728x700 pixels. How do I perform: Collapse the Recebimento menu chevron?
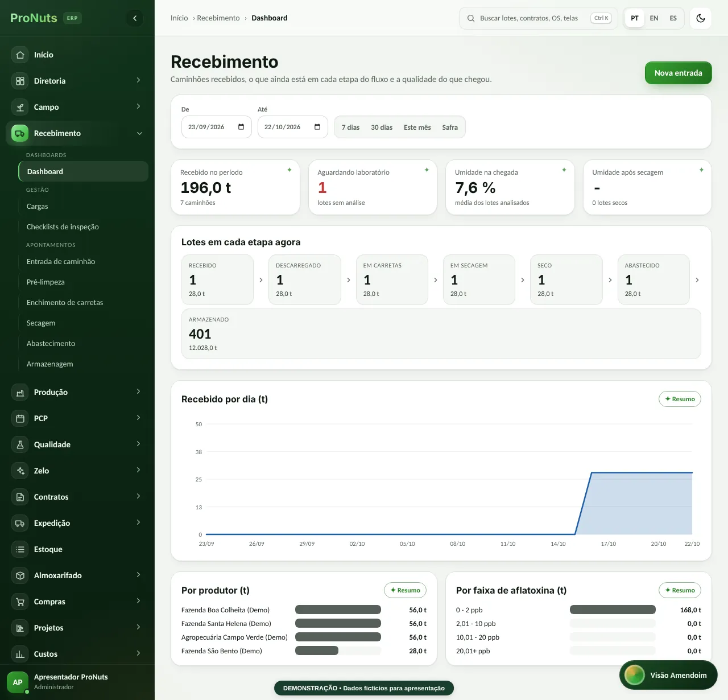139,133
